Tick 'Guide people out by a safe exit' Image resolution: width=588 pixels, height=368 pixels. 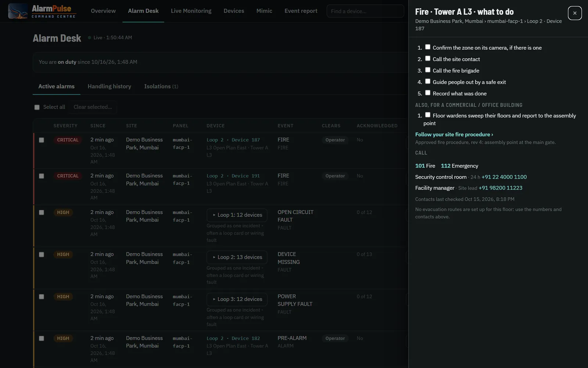coord(428,81)
